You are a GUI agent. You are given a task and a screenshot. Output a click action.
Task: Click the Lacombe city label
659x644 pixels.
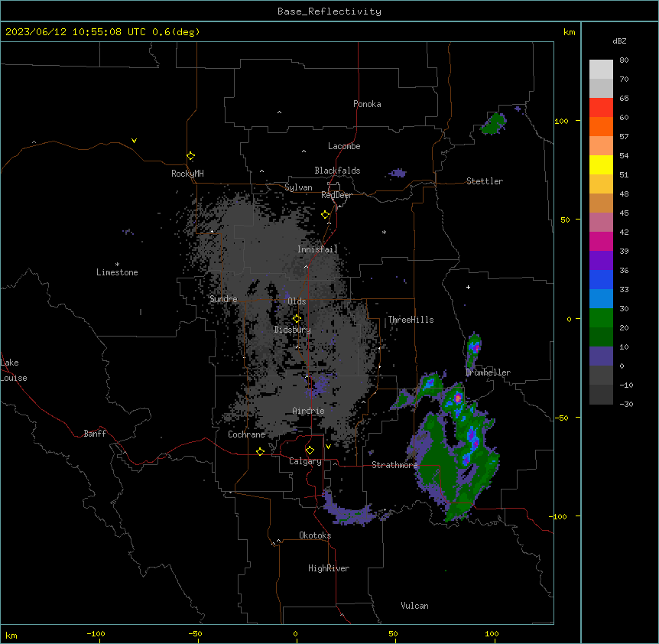tap(344, 146)
